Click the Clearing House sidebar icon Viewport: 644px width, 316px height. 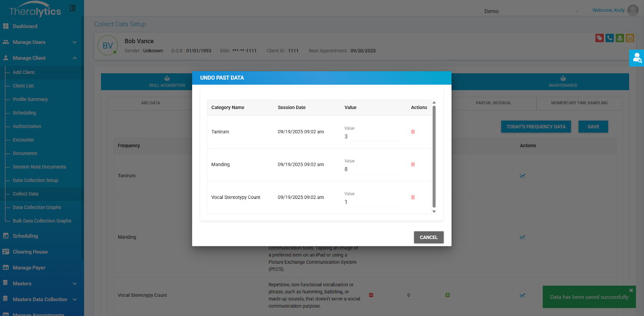point(6,252)
